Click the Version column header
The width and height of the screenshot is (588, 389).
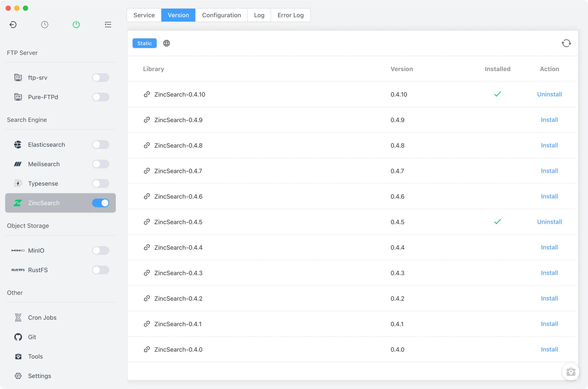pyautogui.click(x=402, y=69)
